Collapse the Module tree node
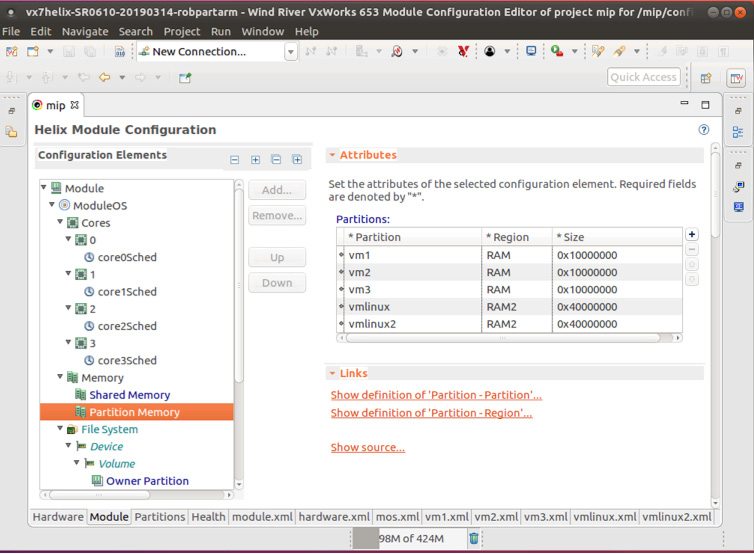This screenshot has width=754, height=554. tap(44, 187)
